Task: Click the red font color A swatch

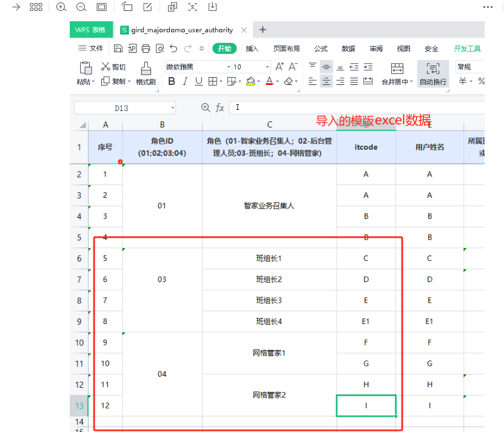Action: pyautogui.click(x=269, y=81)
